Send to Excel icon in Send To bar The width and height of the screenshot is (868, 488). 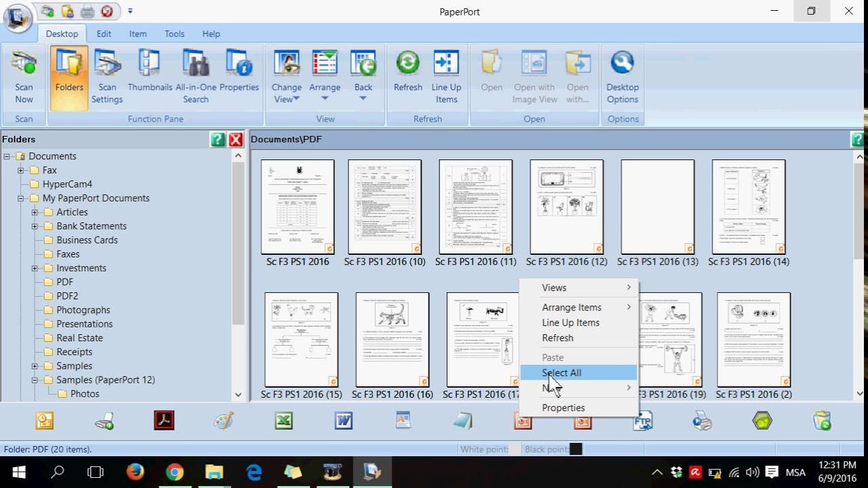point(283,420)
